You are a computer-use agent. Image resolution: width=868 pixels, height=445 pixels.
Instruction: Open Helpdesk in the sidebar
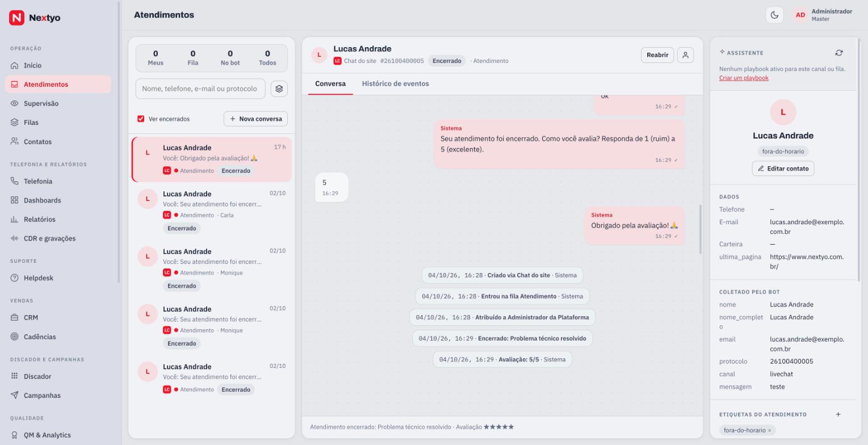58,278
